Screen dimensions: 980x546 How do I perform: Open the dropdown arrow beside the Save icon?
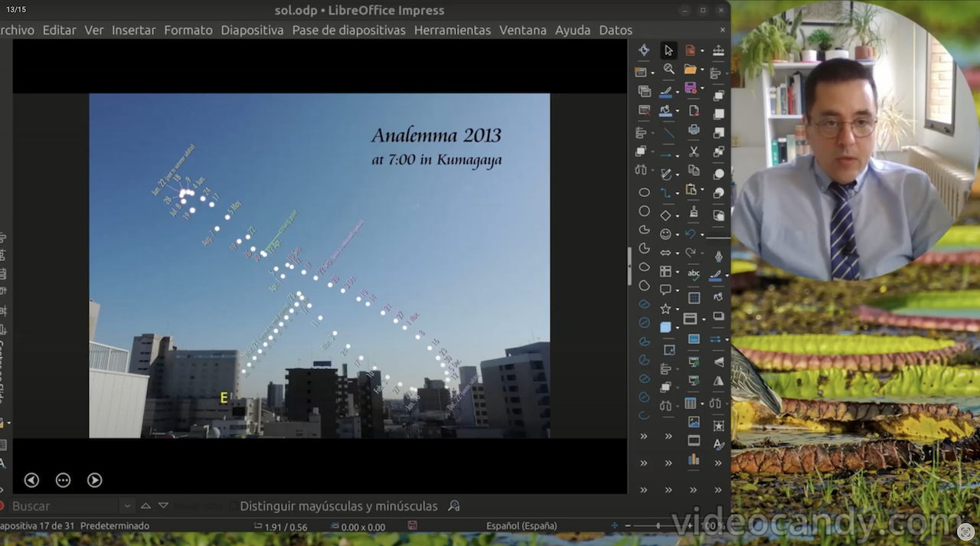click(703, 90)
